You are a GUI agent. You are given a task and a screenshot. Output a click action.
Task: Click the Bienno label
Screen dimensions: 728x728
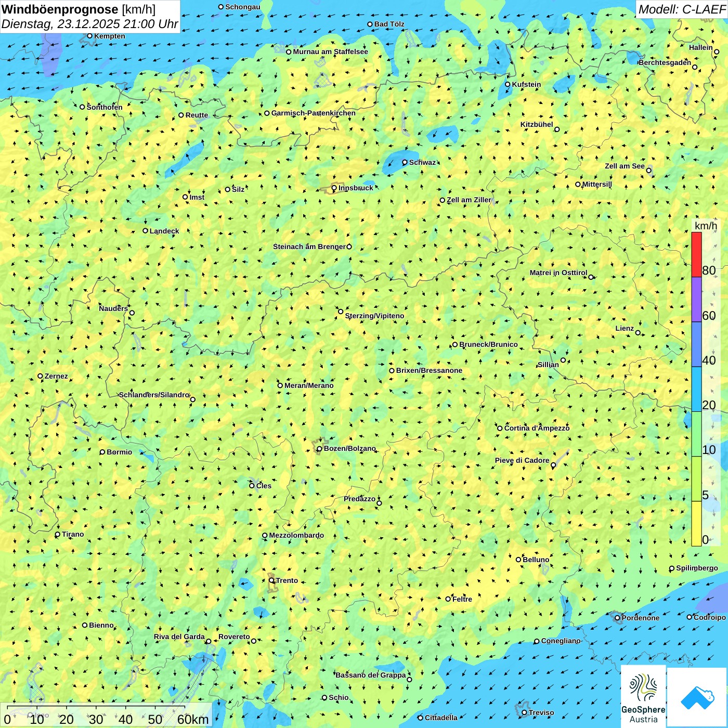101,625
